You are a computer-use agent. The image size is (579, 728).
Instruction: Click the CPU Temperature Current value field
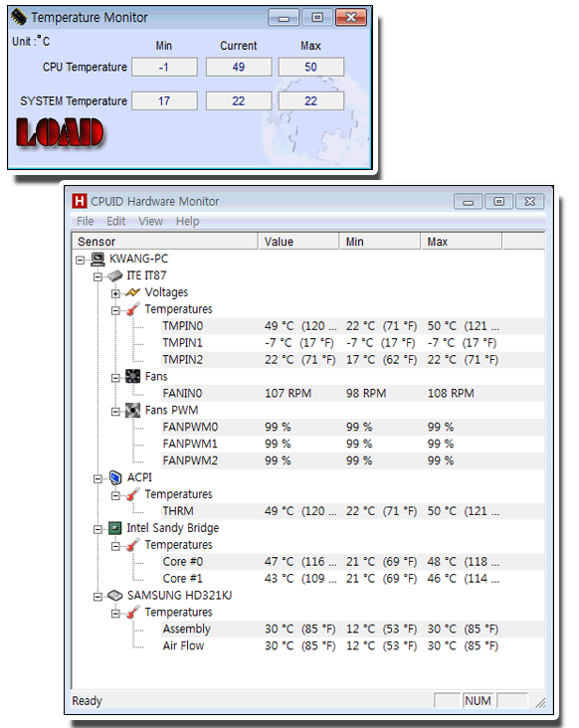[239, 67]
